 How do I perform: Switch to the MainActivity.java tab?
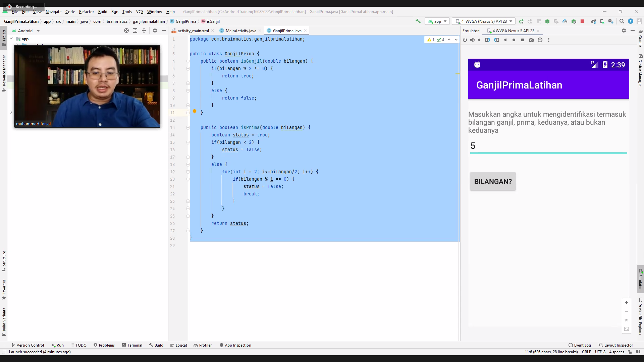point(240,31)
